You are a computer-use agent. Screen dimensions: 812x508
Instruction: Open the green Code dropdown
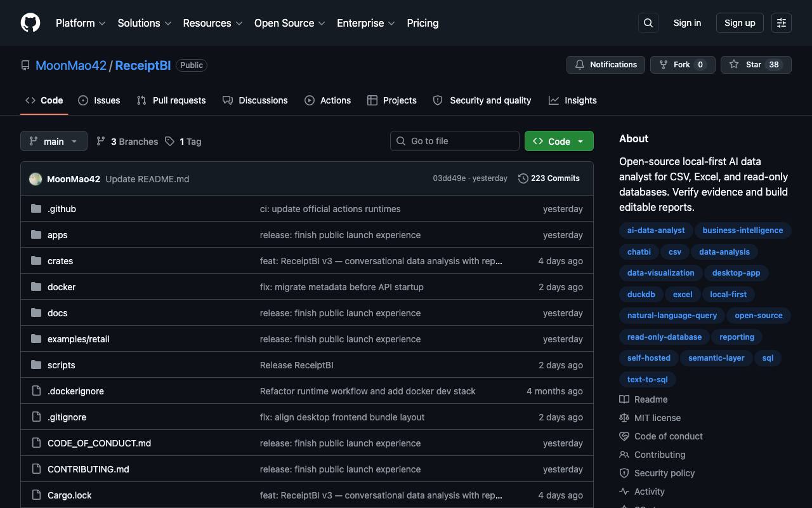coord(559,141)
